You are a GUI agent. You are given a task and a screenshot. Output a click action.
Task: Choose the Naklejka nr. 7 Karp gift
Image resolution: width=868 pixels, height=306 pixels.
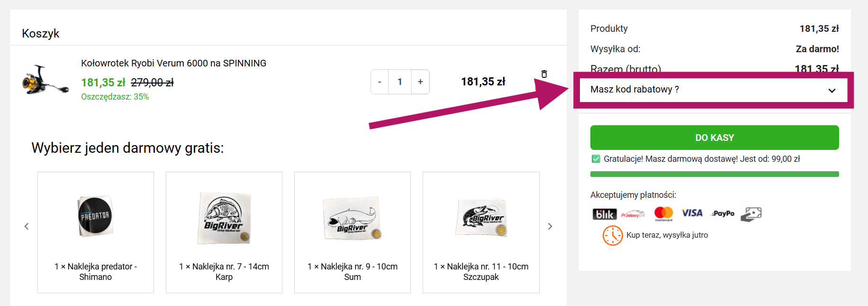click(x=224, y=232)
